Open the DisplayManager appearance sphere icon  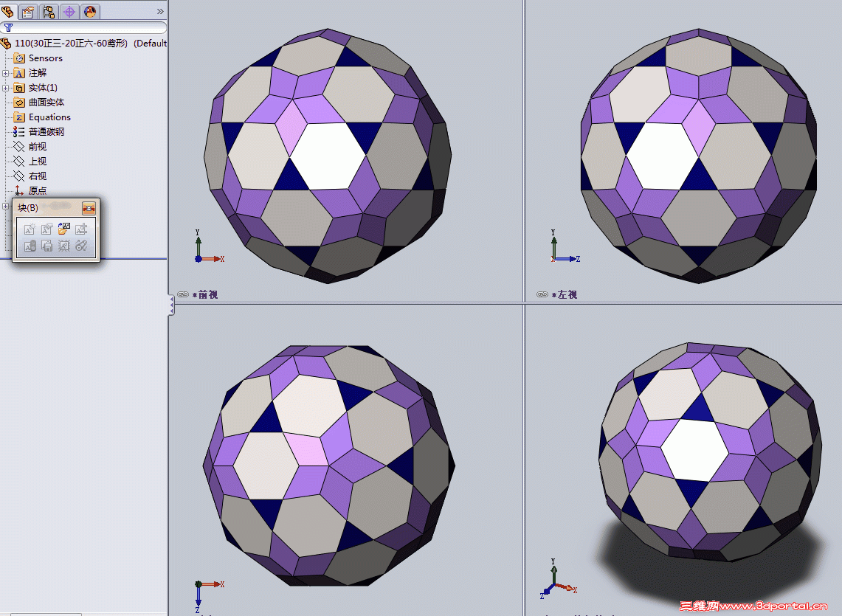point(89,11)
